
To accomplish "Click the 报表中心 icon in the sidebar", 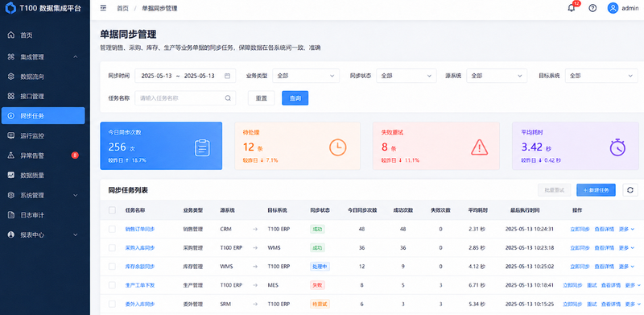I will click(x=11, y=234).
